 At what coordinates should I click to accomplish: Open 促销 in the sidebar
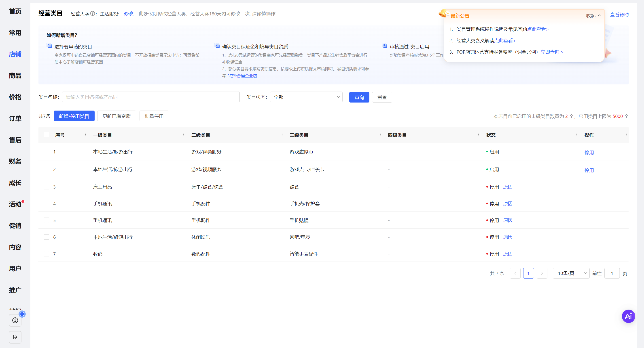tap(15, 226)
